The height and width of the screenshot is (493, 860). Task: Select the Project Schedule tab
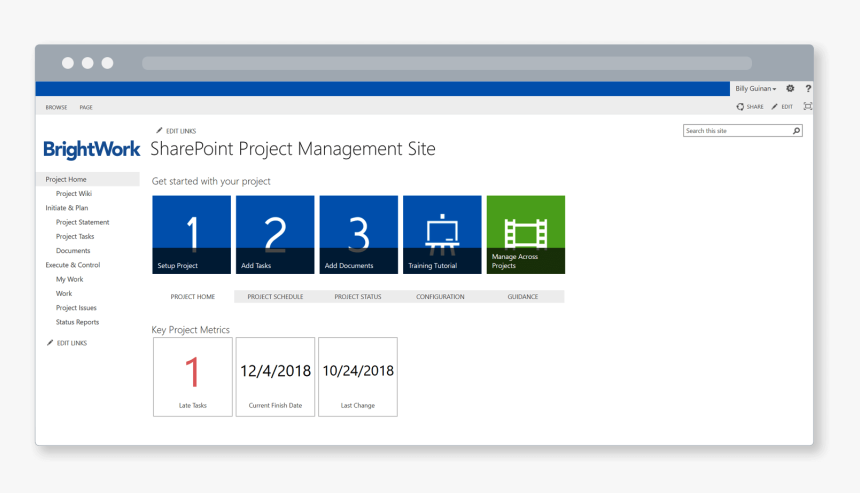point(275,297)
